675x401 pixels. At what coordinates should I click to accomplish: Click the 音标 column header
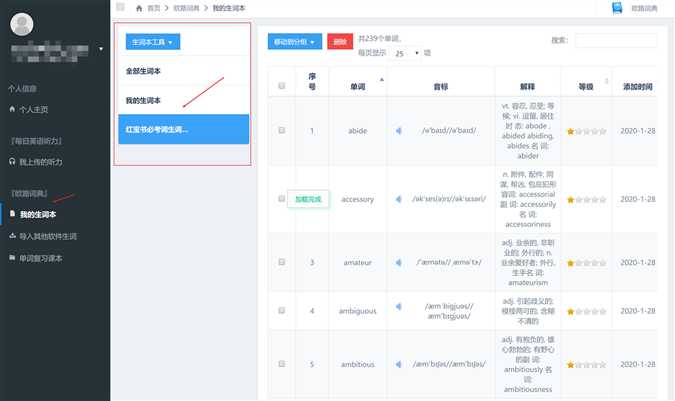point(441,86)
